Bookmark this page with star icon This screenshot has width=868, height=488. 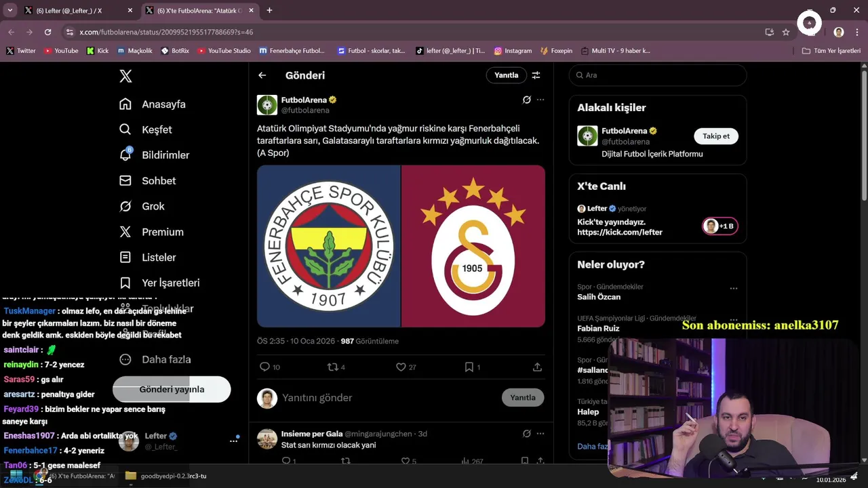click(786, 32)
